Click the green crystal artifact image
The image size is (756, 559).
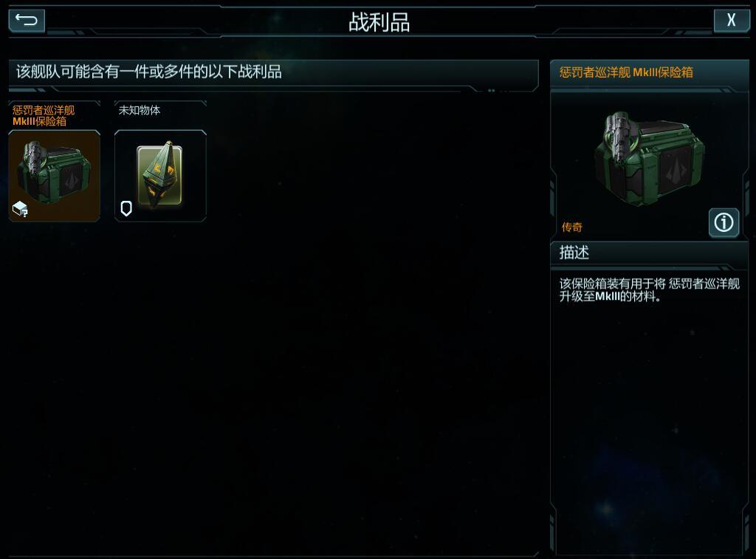[x=160, y=174]
